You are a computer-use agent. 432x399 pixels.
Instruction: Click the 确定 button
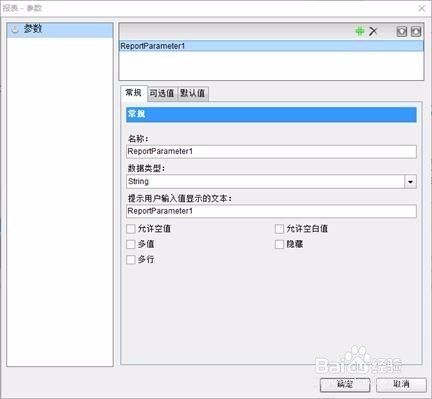[x=345, y=385]
